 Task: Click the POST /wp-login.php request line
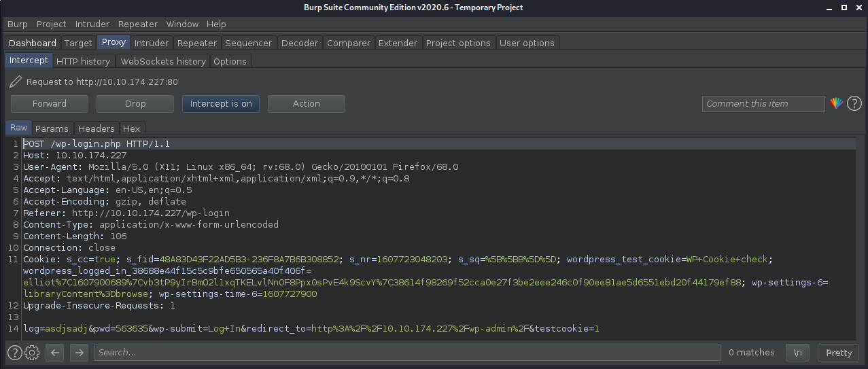(97, 143)
